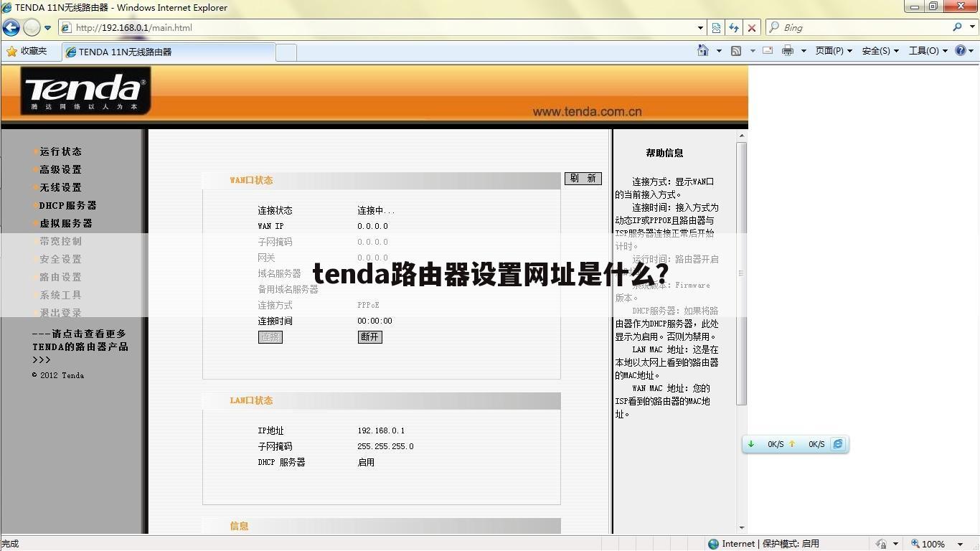Click the help panel scrollbar up arrow
Image resolution: width=980 pixels, height=551 pixels.
pyautogui.click(x=742, y=136)
